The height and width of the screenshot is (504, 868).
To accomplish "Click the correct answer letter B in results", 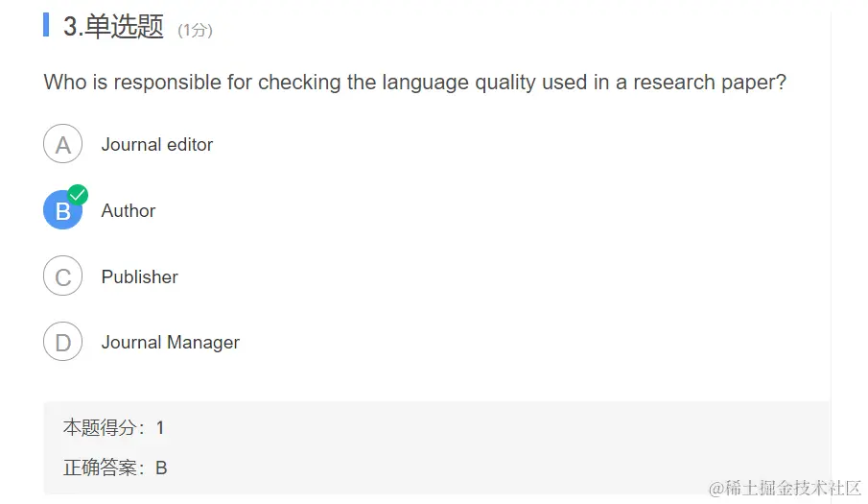I will click(x=161, y=468).
